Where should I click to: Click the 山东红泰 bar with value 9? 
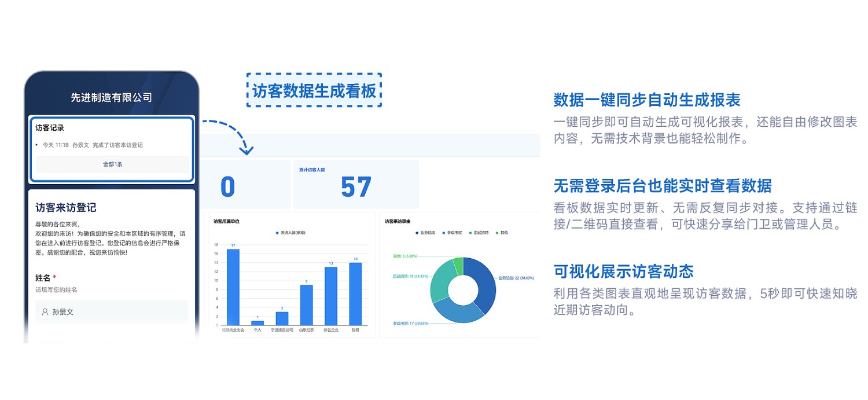pyautogui.click(x=306, y=305)
